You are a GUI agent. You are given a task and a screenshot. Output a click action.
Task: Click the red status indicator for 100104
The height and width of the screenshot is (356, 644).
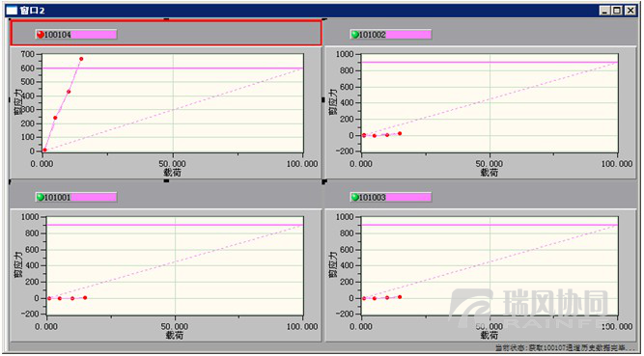41,35
